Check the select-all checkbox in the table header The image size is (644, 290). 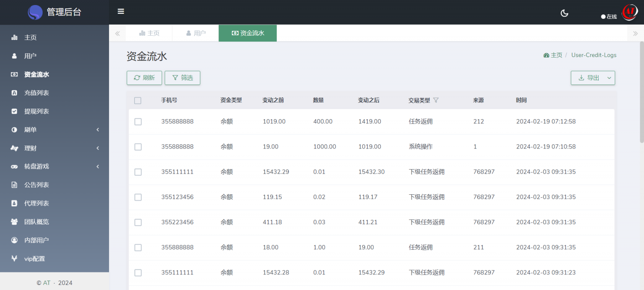[x=138, y=100]
